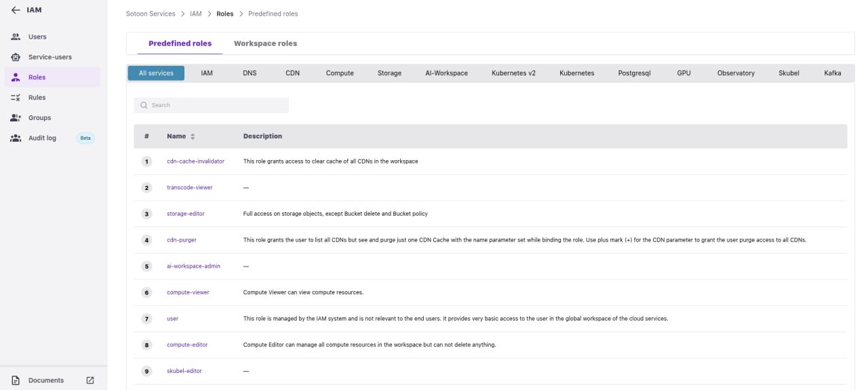Click Predefined roles breadcrumb text
The image size is (868, 390).
click(273, 14)
